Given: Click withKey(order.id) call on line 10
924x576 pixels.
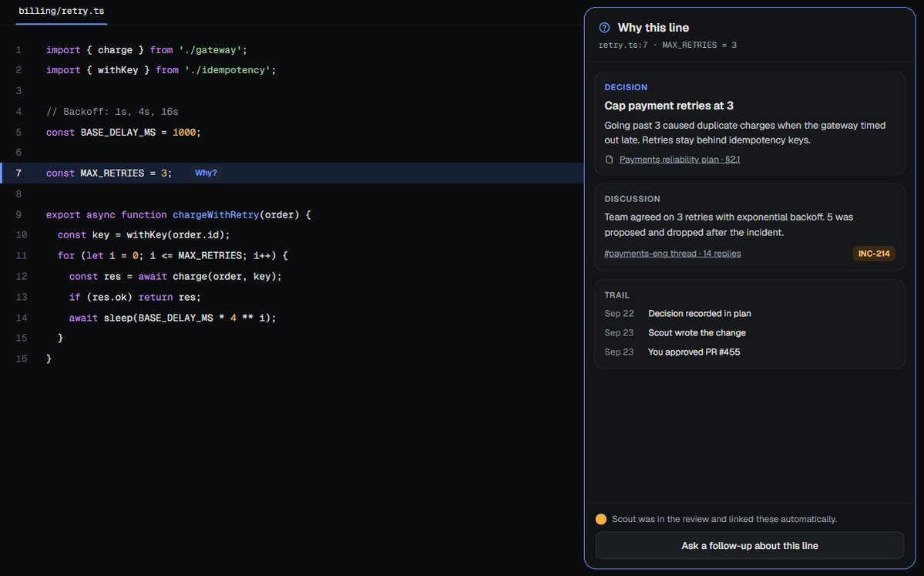Looking at the screenshot, I should click(175, 235).
